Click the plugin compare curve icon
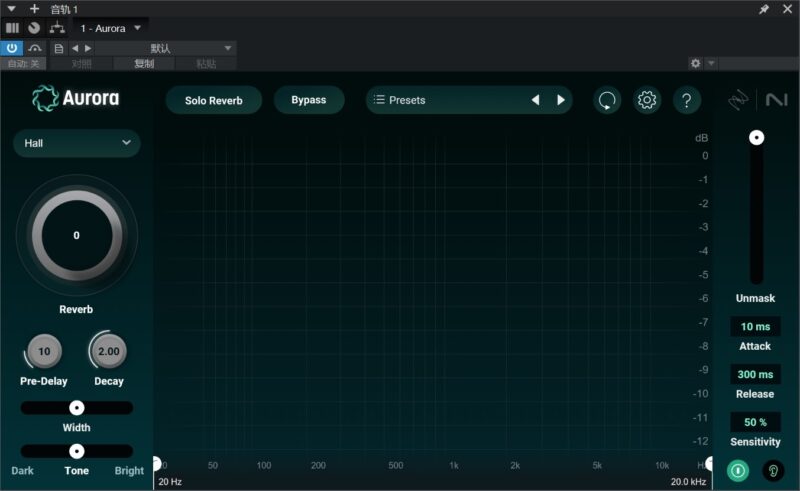The height and width of the screenshot is (491, 800). pyautogui.click(x=35, y=48)
